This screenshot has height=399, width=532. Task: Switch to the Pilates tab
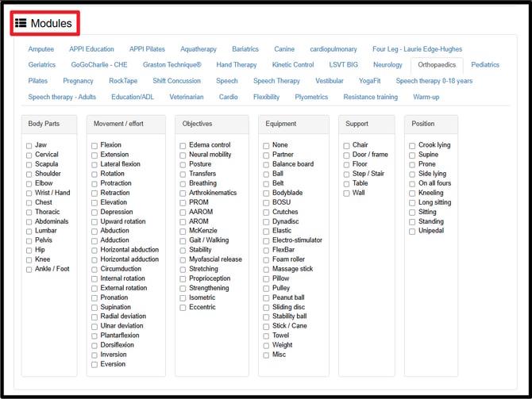tap(37, 81)
